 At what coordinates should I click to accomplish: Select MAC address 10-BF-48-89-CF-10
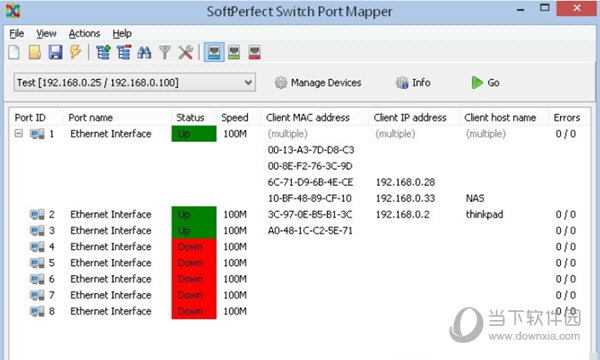pyautogui.click(x=310, y=198)
